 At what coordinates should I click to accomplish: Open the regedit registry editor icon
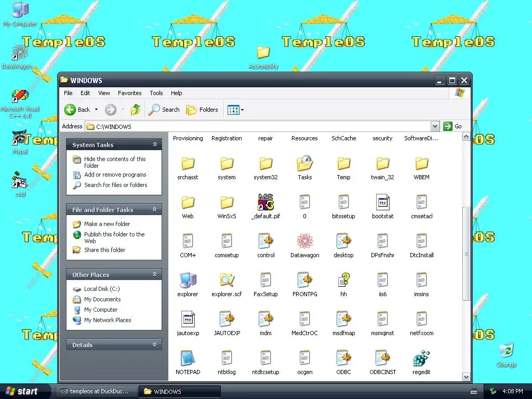click(x=421, y=358)
